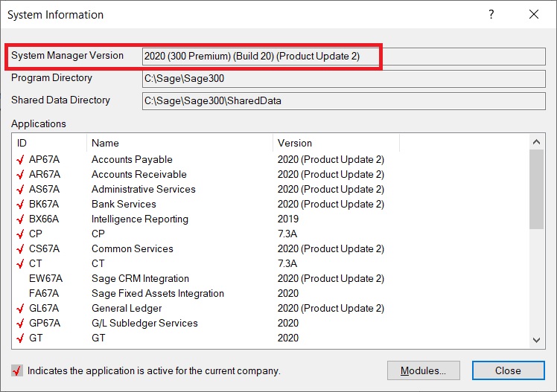Viewport: 557px width, 392px height.
Task: Click the help question mark icon
Action: click(491, 15)
